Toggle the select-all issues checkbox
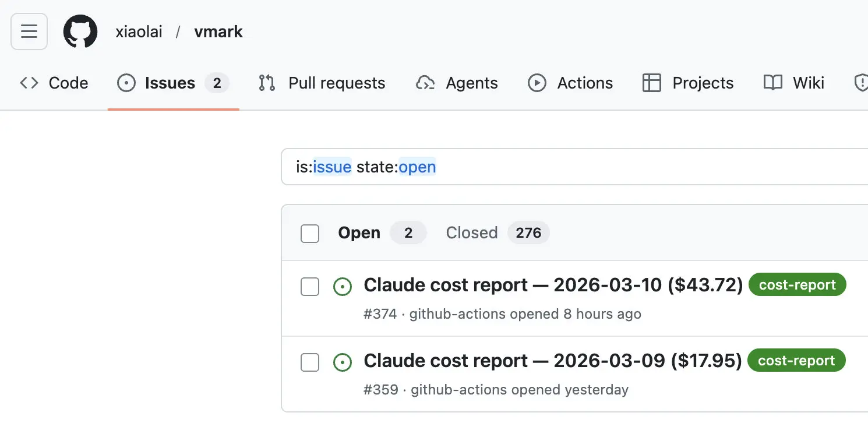Screen dimensions: 868x430 310,234
